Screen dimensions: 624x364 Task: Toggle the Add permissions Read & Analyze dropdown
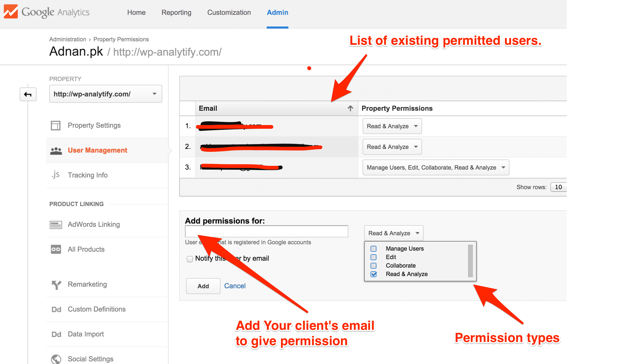coord(394,233)
